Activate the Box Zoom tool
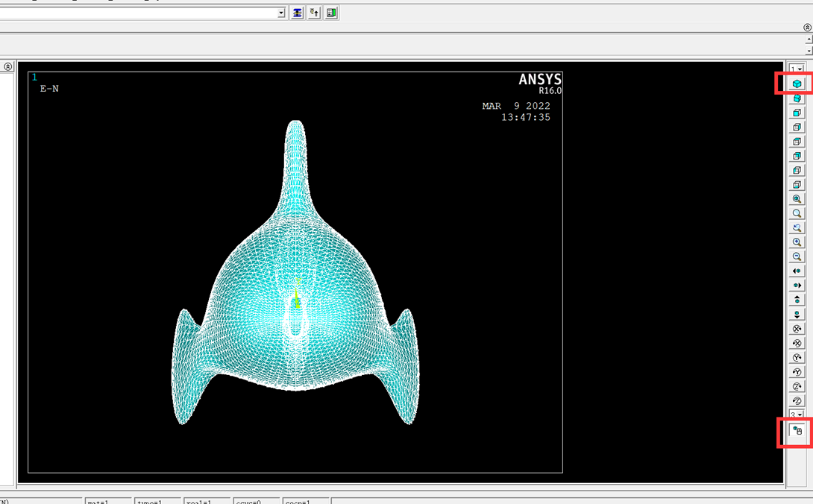This screenshot has height=504, width=813. [x=797, y=213]
